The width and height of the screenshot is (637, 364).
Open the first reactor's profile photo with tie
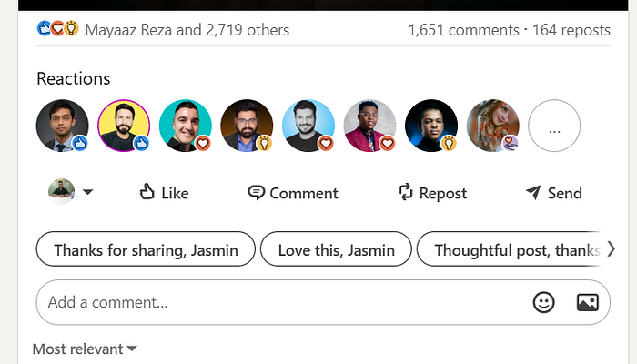tap(62, 126)
